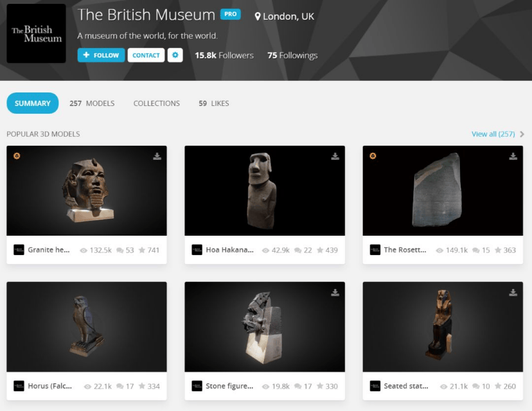Select the SUMMARY tab

(x=33, y=103)
